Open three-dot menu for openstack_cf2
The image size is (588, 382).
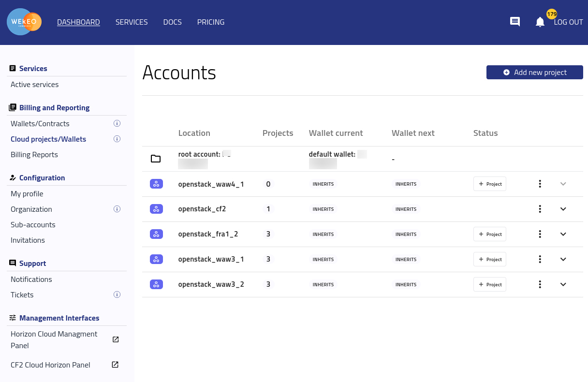click(x=540, y=209)
